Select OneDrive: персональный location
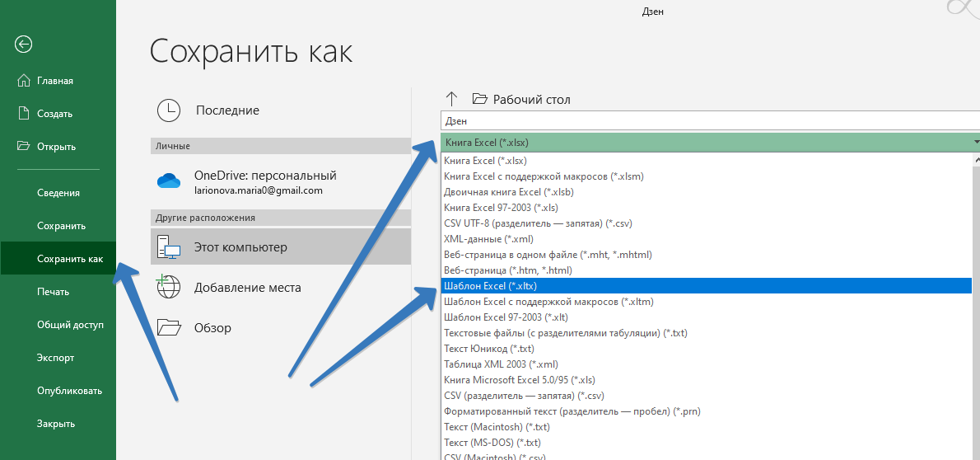The image size is (980, 460). (281, 182)
